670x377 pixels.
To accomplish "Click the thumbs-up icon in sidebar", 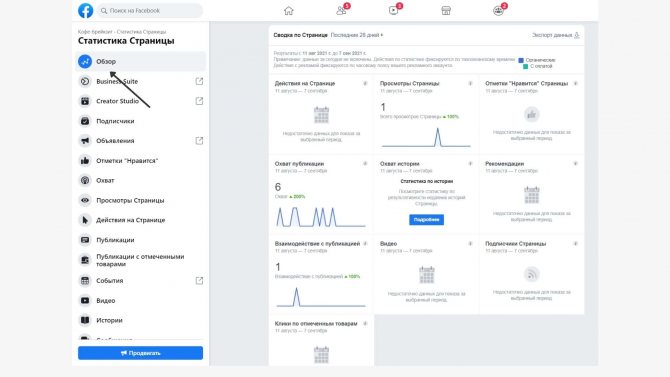I will click(85, 161).
